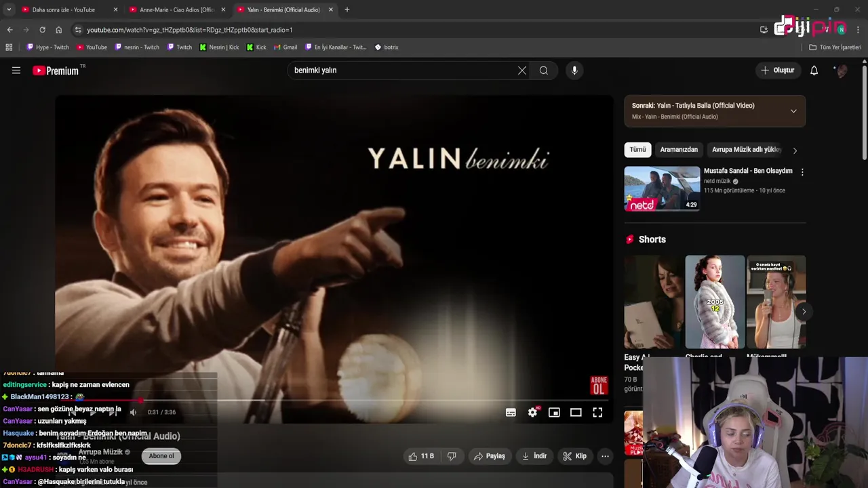868x488 pixels.
Task: Open the YouTube hamburger guide menu
Action: pos(16,70)
